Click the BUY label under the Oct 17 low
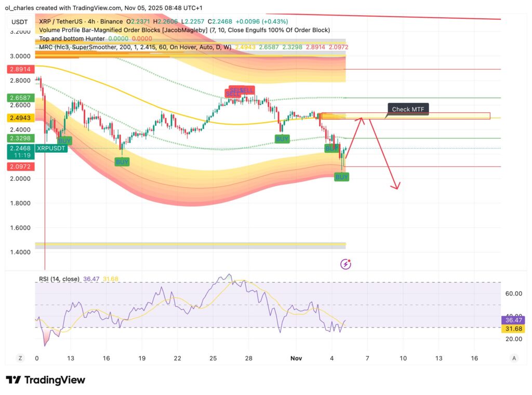The image size is (532, 395). pyautogui.click(x=122, y=162)
